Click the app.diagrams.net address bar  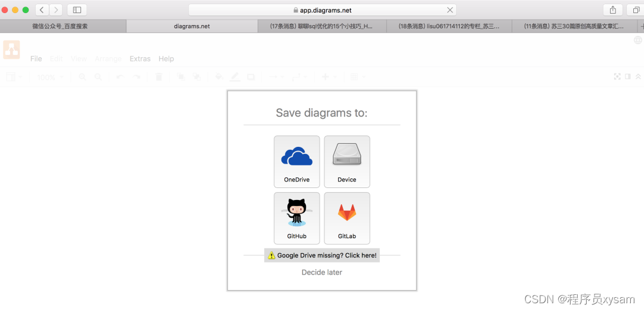click(323, 10)
